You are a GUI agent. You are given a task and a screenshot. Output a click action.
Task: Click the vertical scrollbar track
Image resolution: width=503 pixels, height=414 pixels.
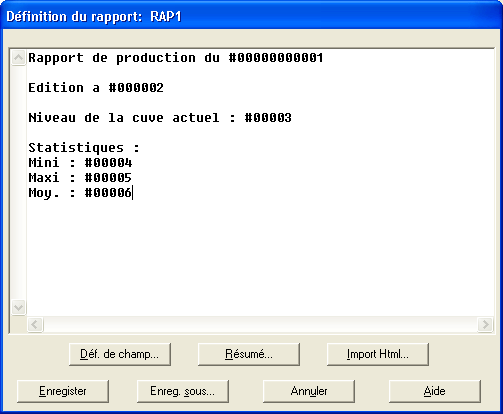coord(18,182)
